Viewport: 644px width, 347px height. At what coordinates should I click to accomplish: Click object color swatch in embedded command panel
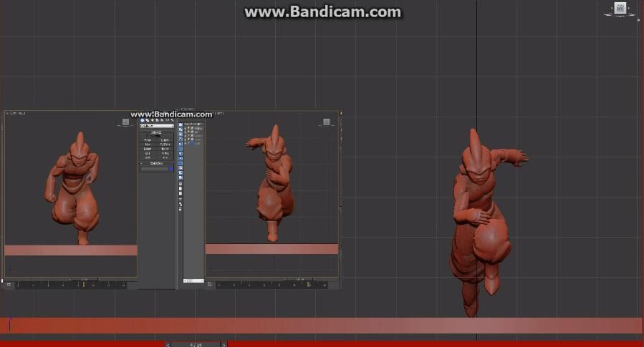point(171,169)
